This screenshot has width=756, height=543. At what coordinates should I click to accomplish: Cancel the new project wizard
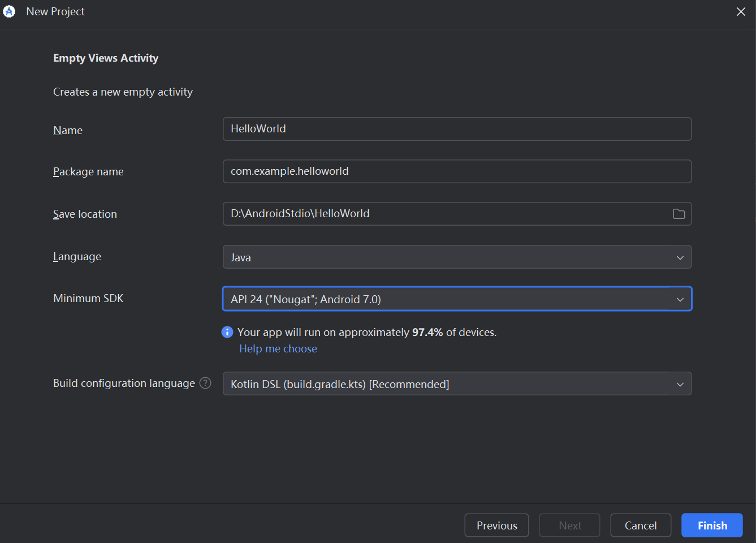click(641, 525)
